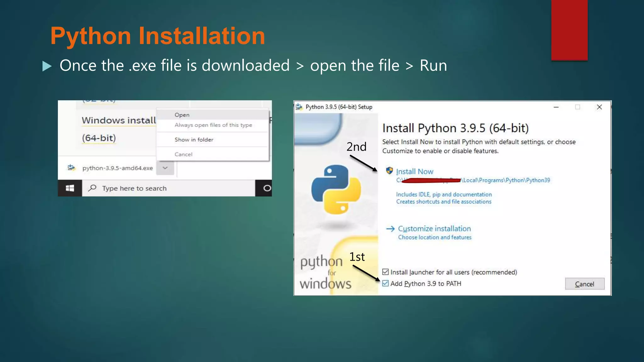Click the large Python logo image

(x=336, y=189)
